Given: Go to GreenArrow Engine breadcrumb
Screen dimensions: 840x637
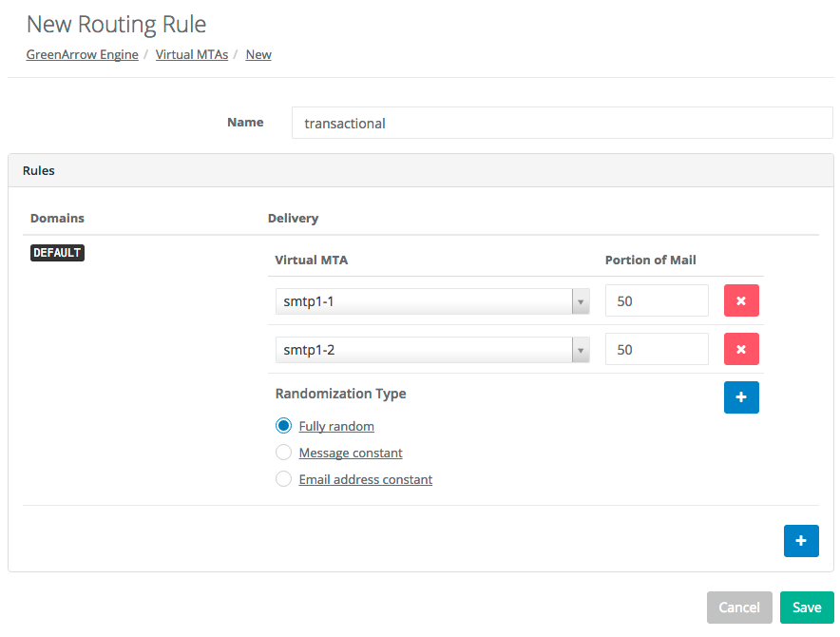Looking at the screenshot, I should point(83,55).
